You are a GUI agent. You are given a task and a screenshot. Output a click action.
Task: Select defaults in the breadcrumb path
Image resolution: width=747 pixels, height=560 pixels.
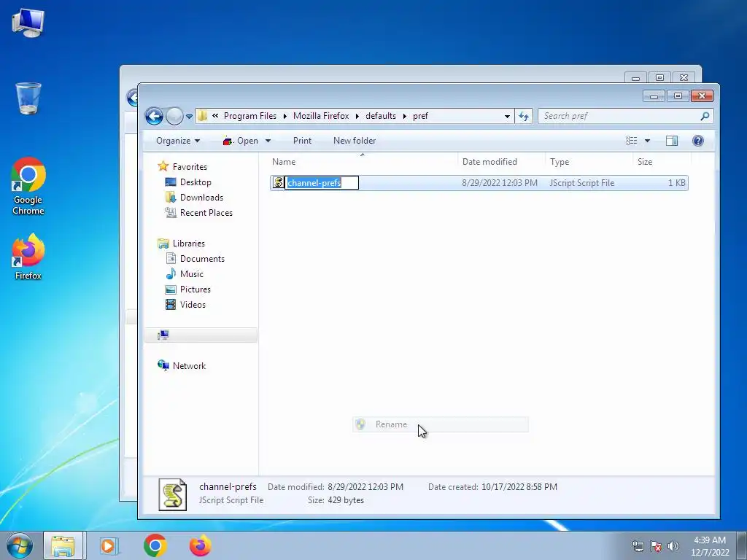click(x=381, y=116)
